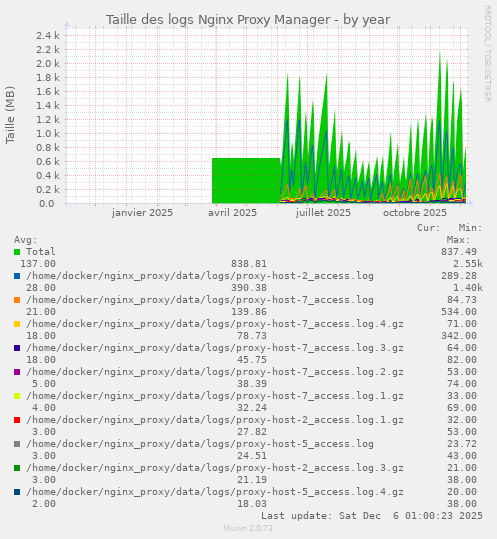Image resolution: width=497 pixels, height=539 pixels.
Task: Click the dark green proxy-host-2_access.log.3.gz swatch
Action: pyautogui.click(x=17, y=468)
